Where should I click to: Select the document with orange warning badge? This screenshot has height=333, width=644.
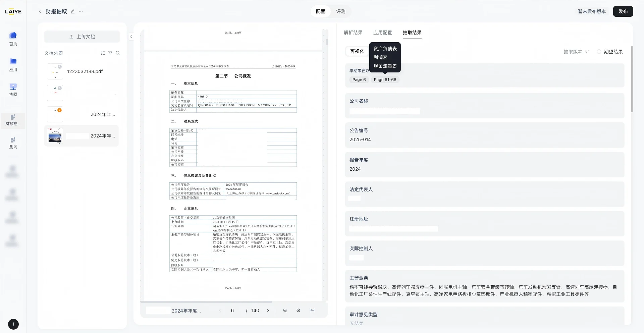55,114
